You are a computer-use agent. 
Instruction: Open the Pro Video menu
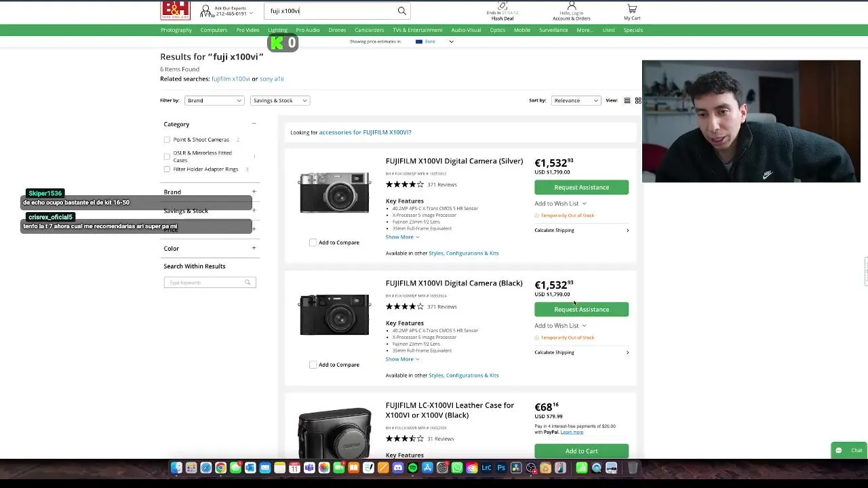pyautogui.click(x=248, y=30)
